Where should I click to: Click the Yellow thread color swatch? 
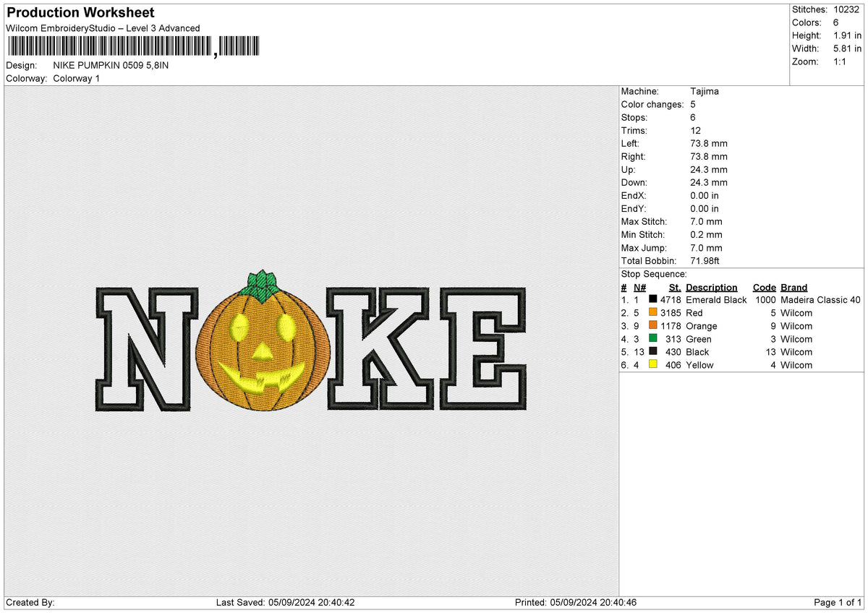tap(653, 364)
